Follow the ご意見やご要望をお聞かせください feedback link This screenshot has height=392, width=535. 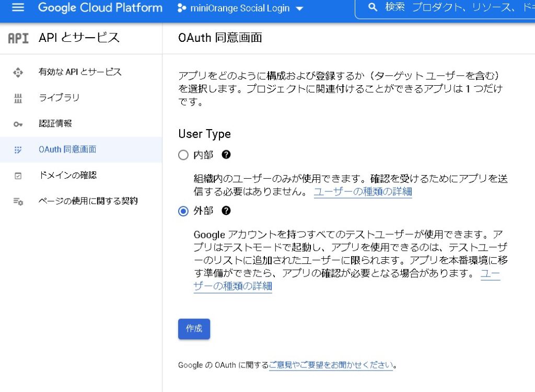(x=331, y=365)
